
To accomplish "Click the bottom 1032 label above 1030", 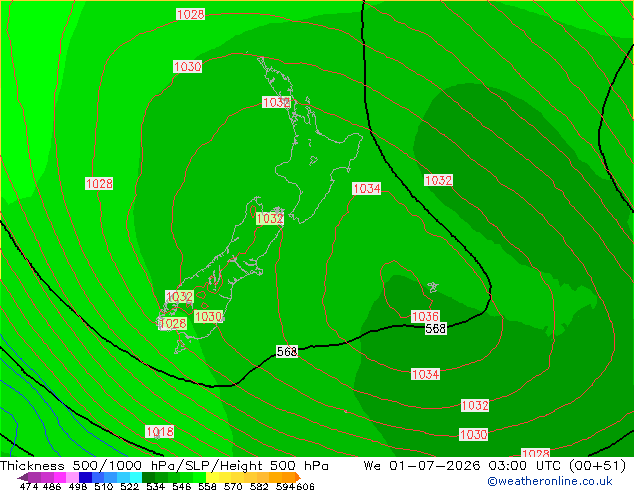I will (x=475, y=406).
